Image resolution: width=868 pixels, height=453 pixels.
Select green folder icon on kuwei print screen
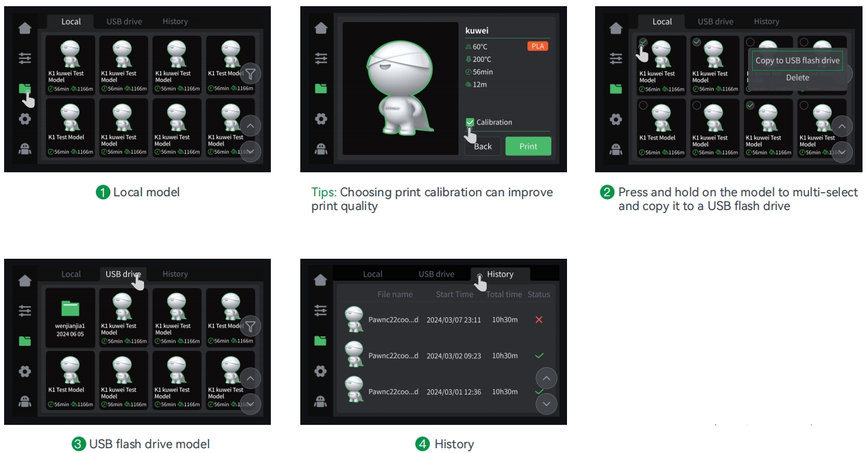(x=321, y=89)
